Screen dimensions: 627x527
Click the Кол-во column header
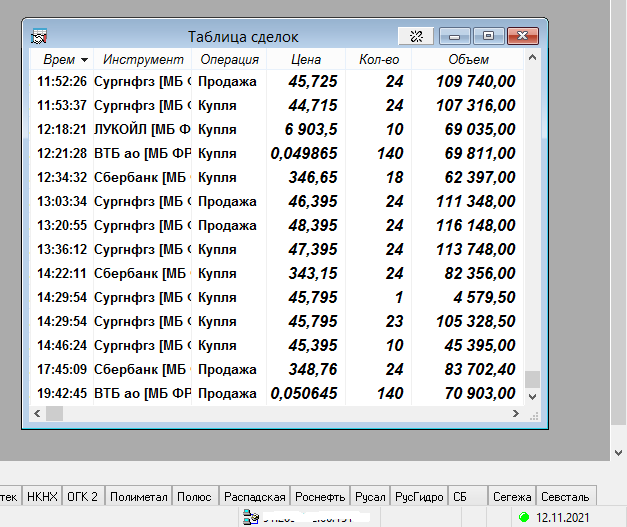click(x=379, y=59)
